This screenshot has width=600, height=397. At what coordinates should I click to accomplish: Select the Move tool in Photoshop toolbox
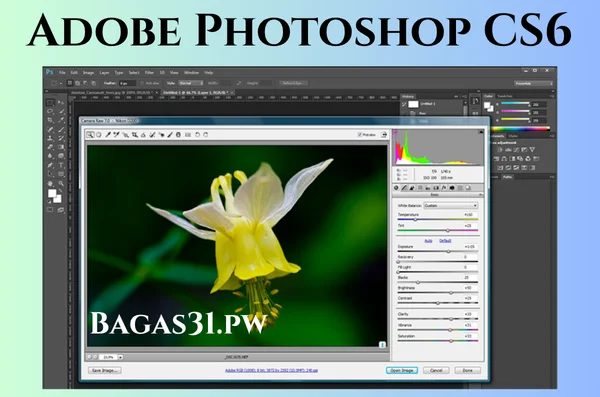(x=61, y=103)
